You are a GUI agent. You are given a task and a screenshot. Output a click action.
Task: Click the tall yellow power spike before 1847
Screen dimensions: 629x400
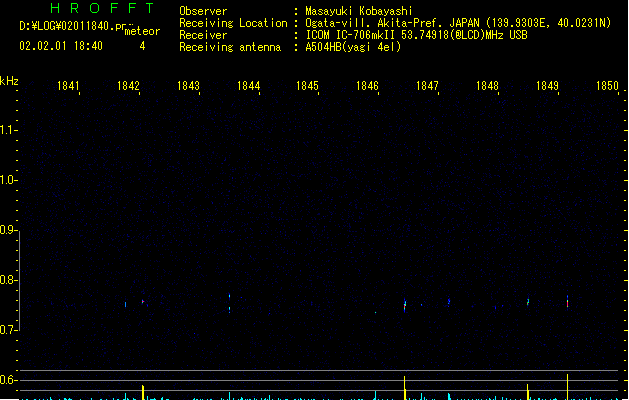pos(405,388)
